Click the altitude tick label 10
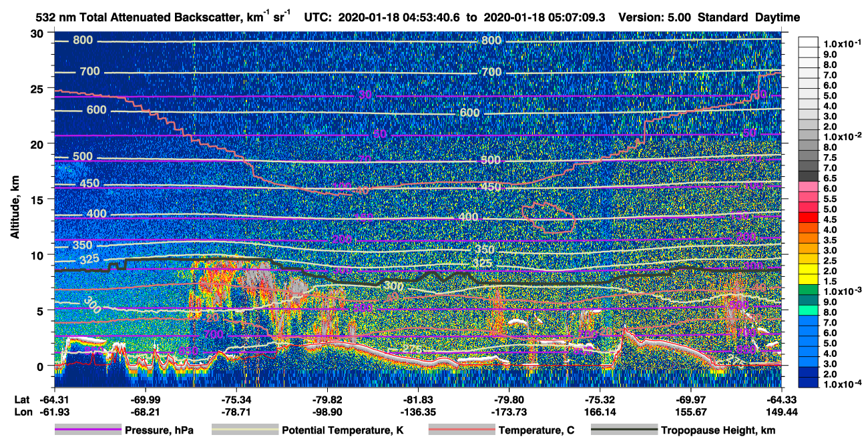The width and height of the screenshot is (868, 445). (39, 255)
